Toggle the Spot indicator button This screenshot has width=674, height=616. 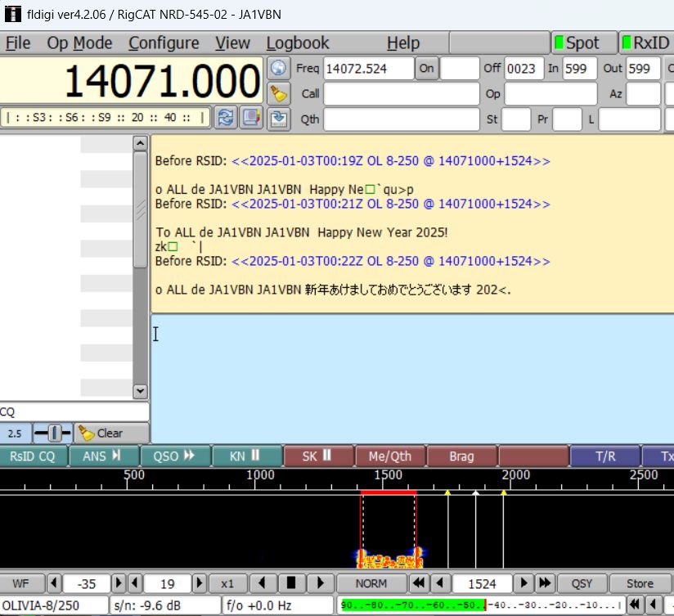click(581, 43)
